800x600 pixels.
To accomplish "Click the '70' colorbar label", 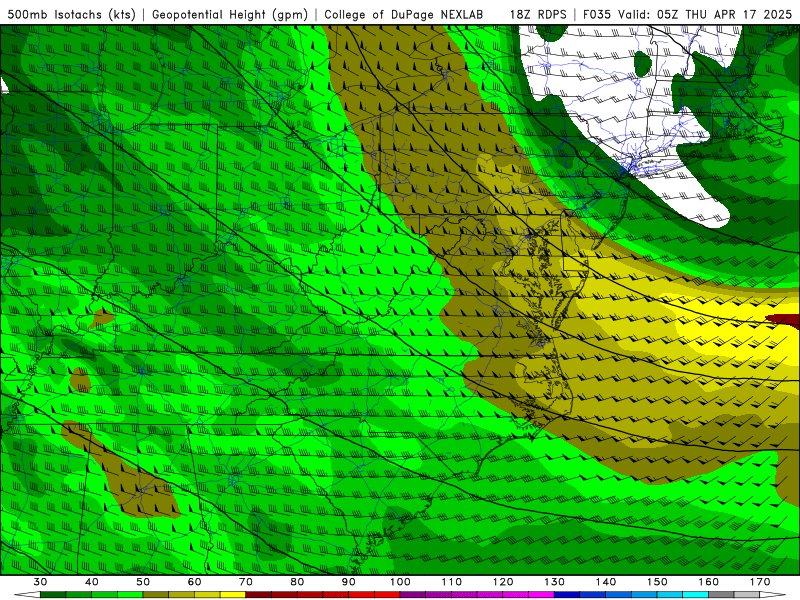I will (x=245, y=582).
